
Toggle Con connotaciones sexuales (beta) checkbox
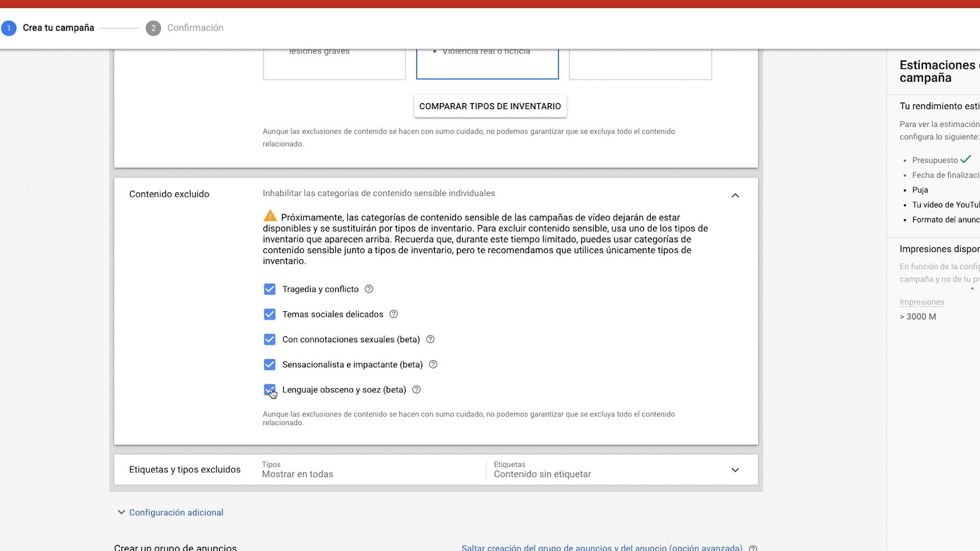pos(269,339)
